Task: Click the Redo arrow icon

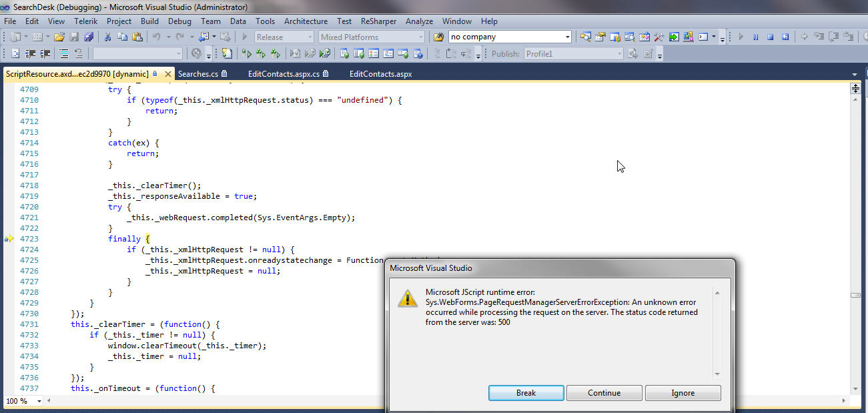Action: (x=180, y=37)
